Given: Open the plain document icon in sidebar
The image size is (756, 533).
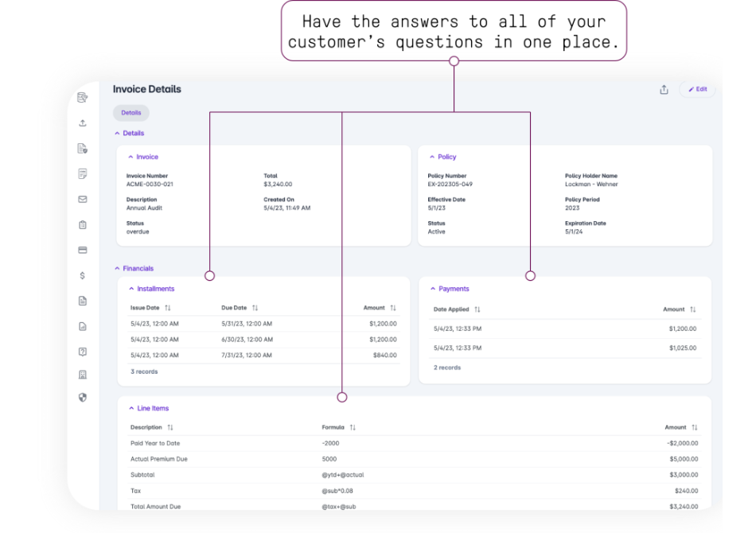Looking at the screenshot, I should tap(83, 301).
